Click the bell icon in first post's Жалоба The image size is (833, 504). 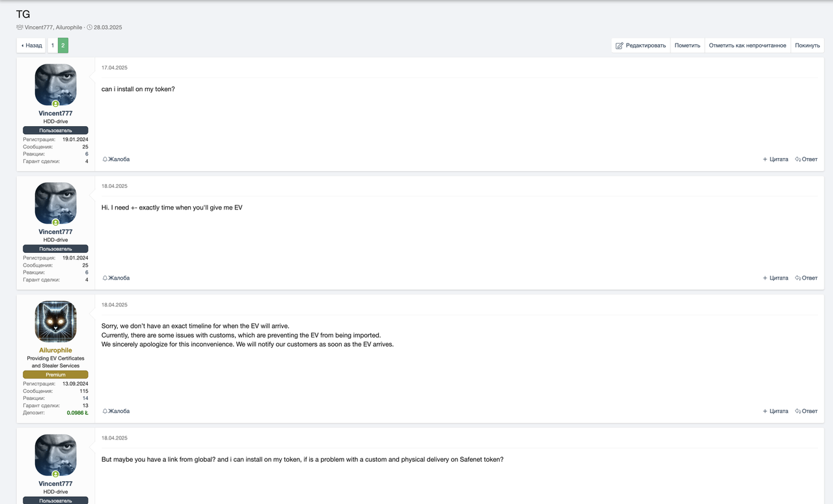[105, 159]
